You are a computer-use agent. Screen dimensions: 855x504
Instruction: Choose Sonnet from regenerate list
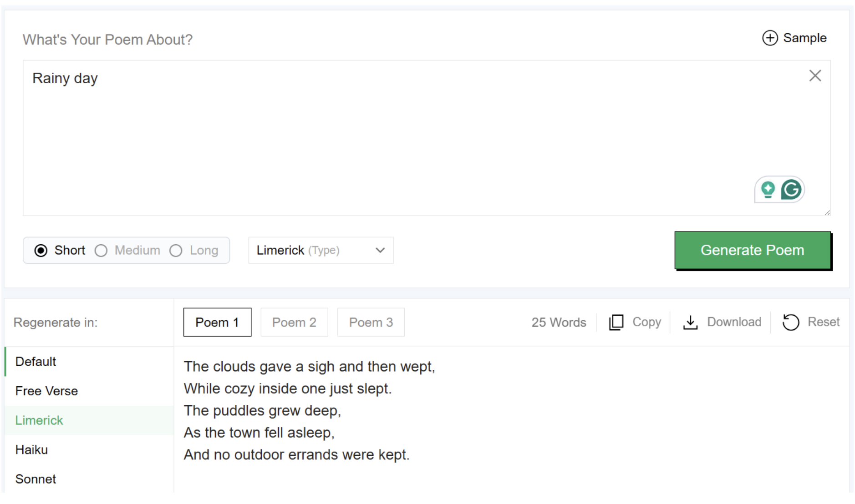pos(36,479)
